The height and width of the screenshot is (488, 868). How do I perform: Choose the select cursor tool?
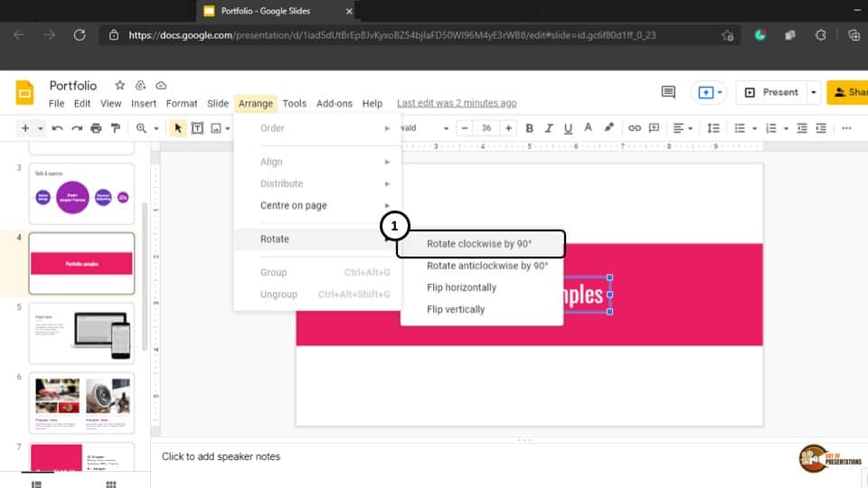tap(178, 128)
